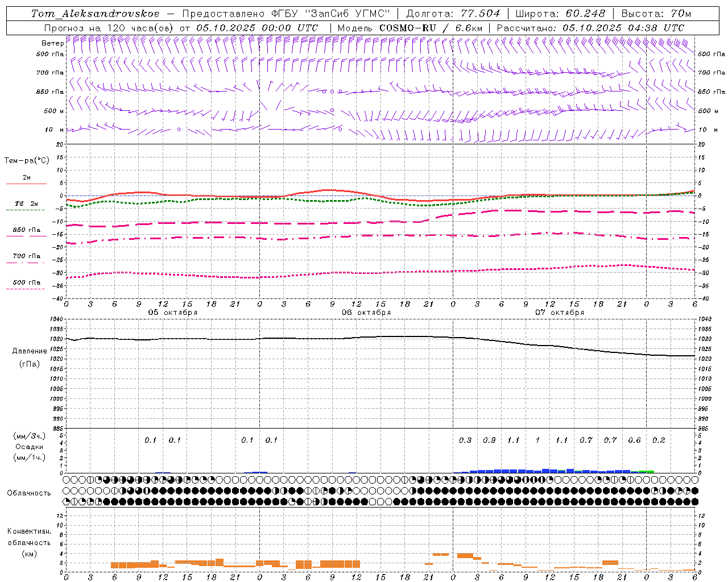Viewport: 728px width, 582px height.
Task: Select the latitude value Широта: 60.248
Action: (560, 14)
